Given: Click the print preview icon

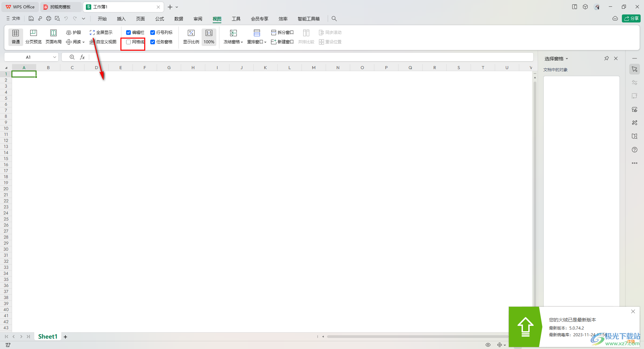Looking at the screenshot, I should 57,18.
